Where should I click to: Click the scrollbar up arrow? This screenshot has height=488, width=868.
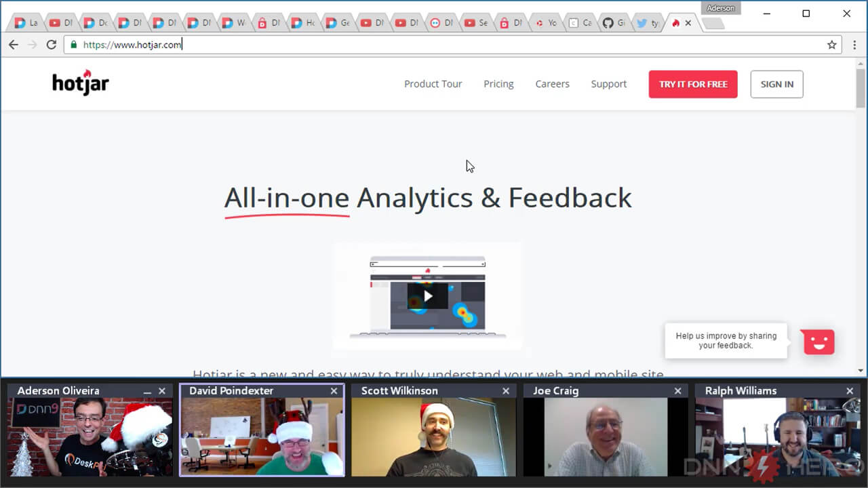point(861,63)
